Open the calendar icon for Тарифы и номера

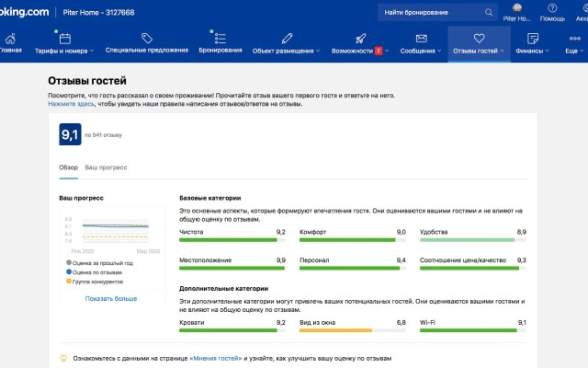click(x=65, y=39)
